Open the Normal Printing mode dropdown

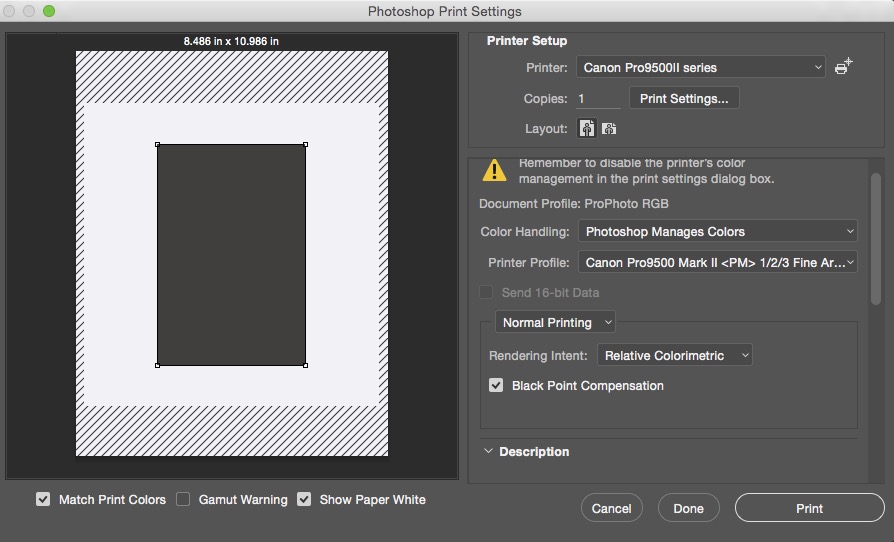coord(555,323)
